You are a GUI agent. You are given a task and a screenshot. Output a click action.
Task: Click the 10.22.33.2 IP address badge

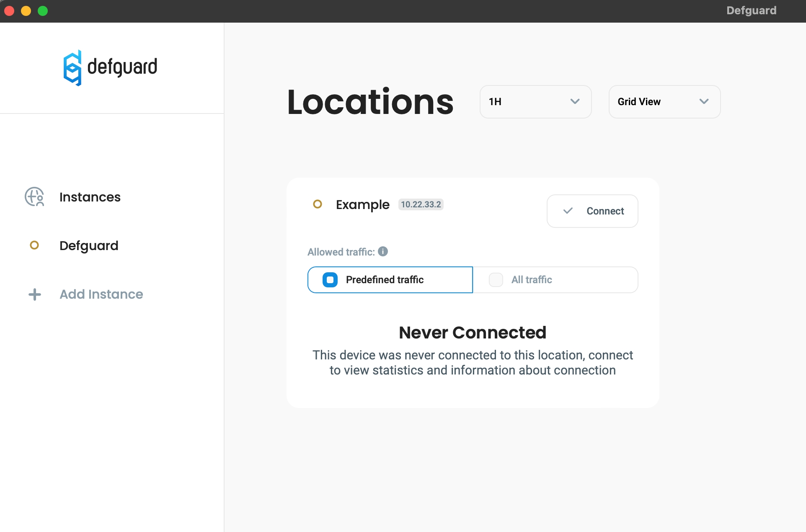click(x=421, y=204)
